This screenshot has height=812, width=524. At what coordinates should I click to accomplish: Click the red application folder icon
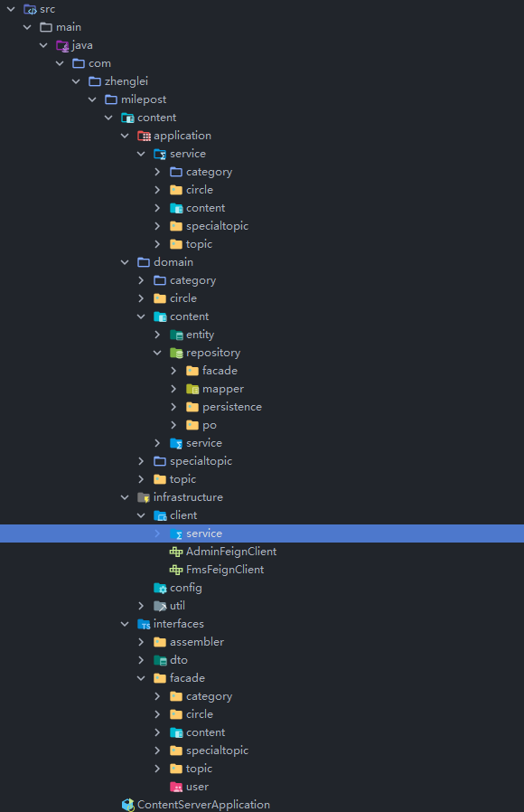(x=144, y=136)
